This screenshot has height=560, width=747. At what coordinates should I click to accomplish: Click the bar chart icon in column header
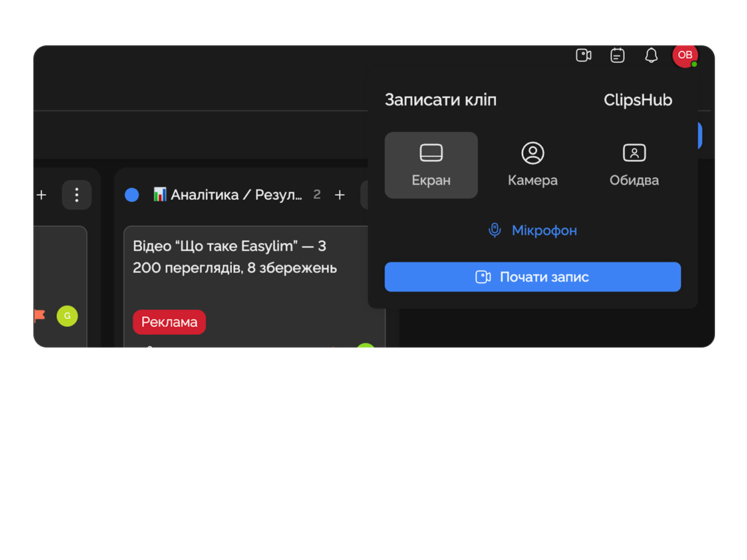160,194
